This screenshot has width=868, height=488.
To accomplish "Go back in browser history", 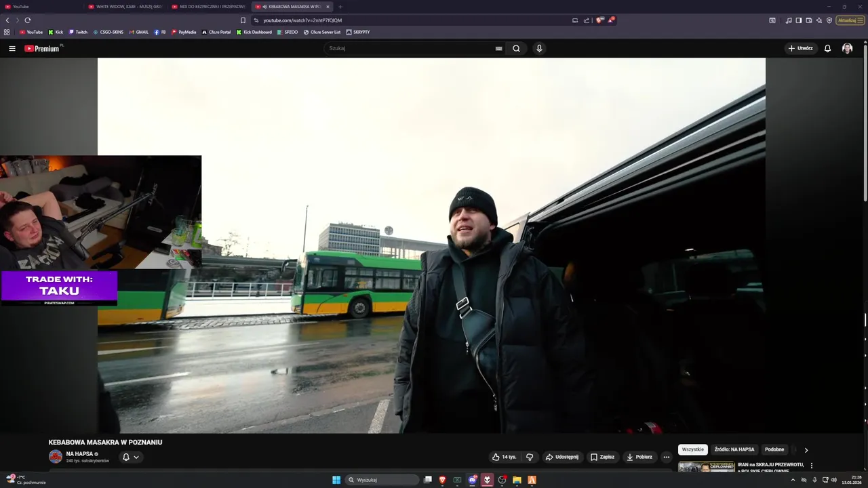I will [7, 20].
